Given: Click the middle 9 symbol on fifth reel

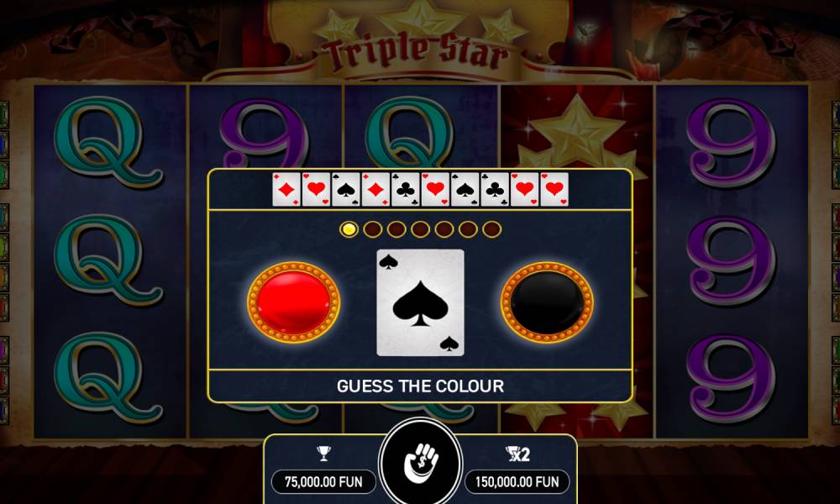Looking at the screenshot, I should click(732, 260).
